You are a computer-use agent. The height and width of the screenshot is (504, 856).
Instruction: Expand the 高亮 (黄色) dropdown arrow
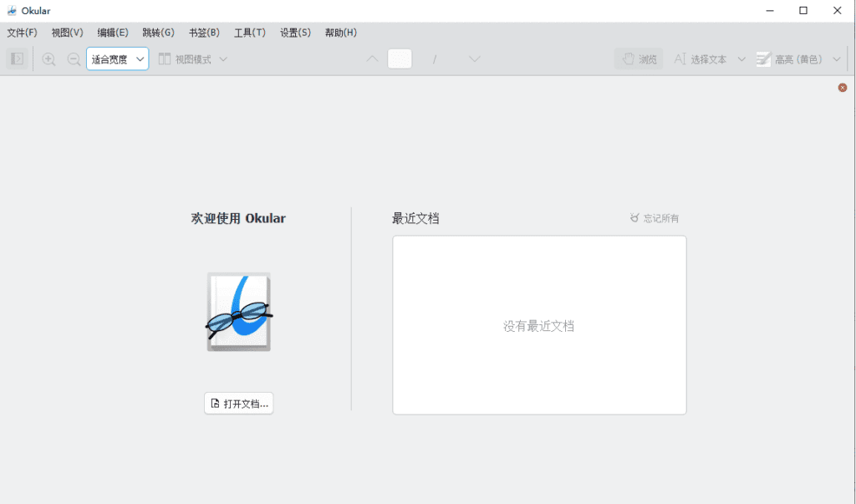(836, 59)
